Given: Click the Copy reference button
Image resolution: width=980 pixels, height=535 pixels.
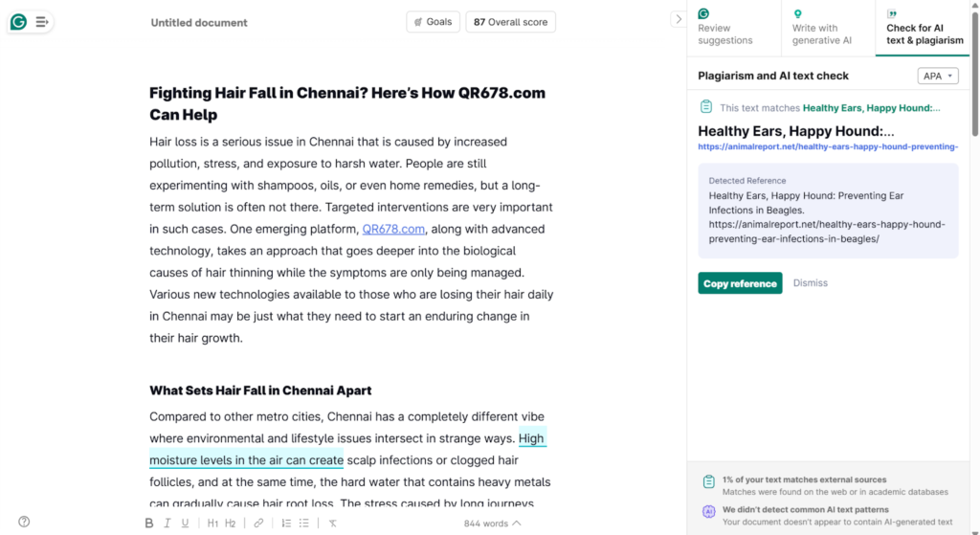Looking at the screenshot, I should (740, 283).
